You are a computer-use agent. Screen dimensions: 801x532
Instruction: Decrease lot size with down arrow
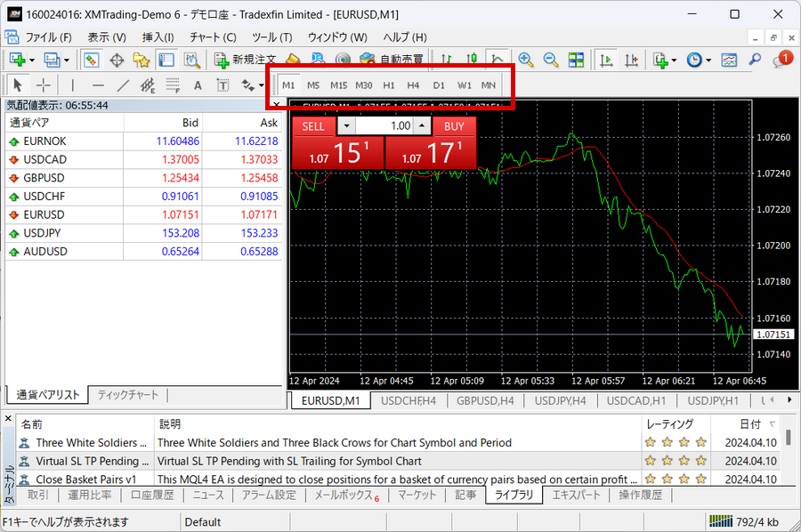coord(346,125)
